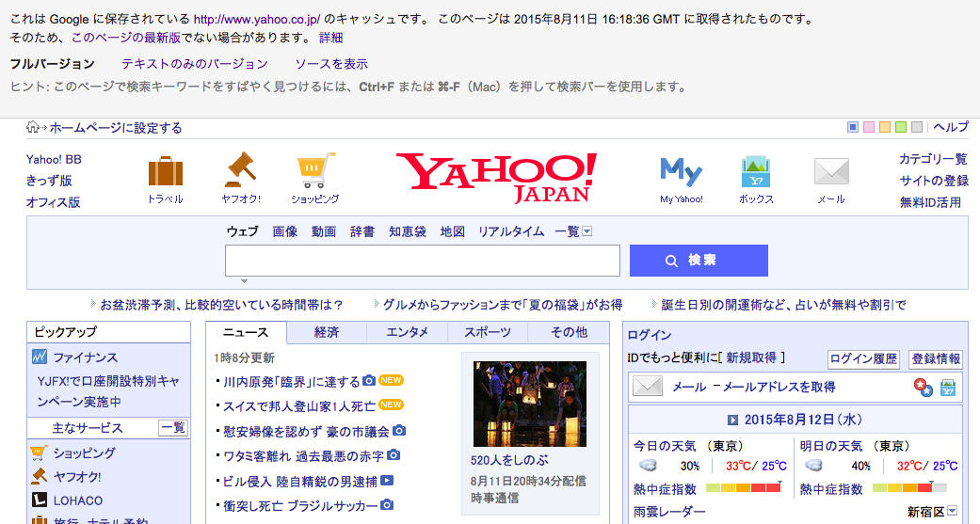Click today's weather cloud icon for Tokyo
The height and width of the screenshot is (524, 980).
point(648,466)
